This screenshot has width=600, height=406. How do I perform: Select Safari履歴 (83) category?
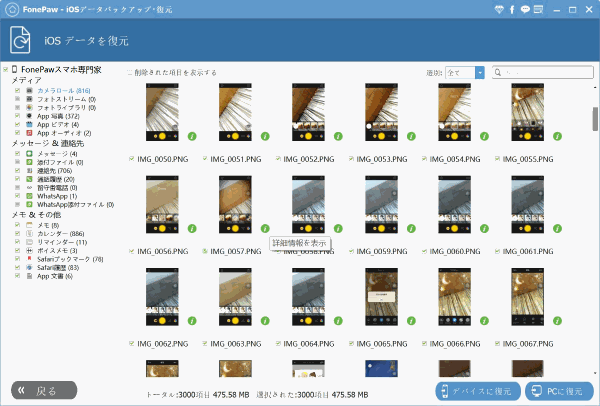[x=58, y=267]
